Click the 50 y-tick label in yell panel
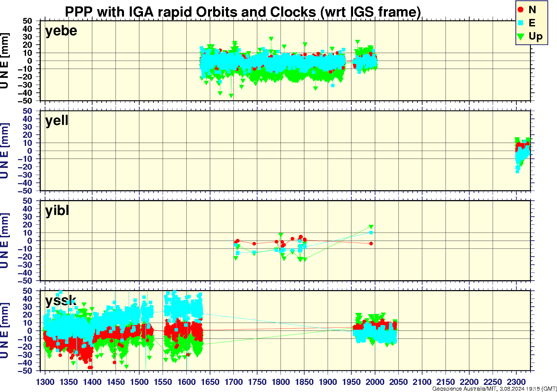The image size is (557, 392). (x=28, y=111)
